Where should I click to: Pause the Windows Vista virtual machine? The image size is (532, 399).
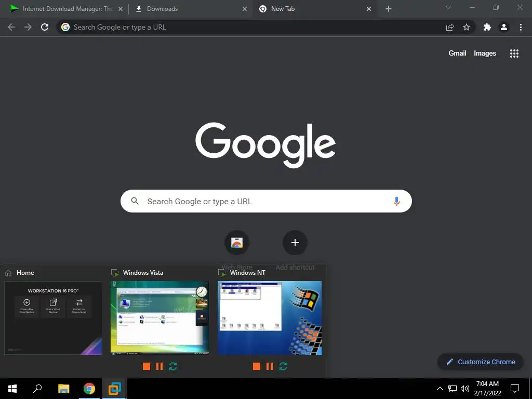(x=159, y=366)
